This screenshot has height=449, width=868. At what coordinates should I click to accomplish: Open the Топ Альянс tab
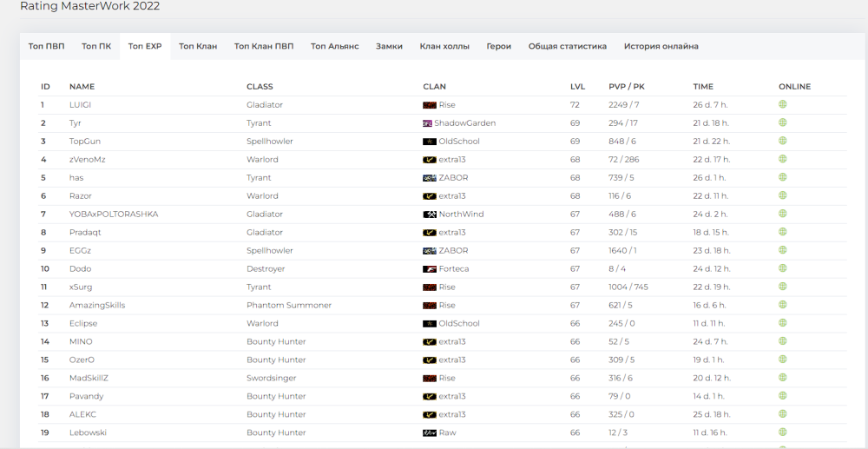tap(335, 47)
